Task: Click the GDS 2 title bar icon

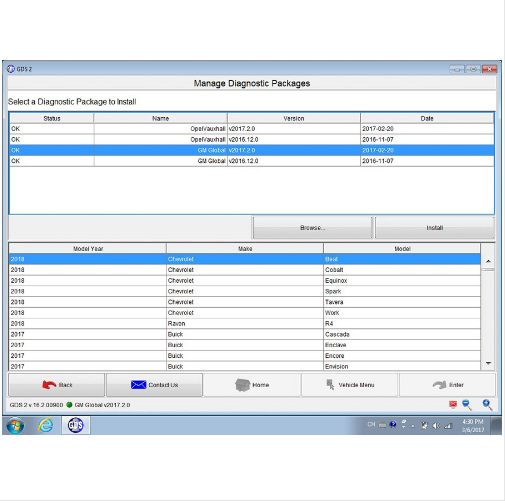Action: coord(11,69)
